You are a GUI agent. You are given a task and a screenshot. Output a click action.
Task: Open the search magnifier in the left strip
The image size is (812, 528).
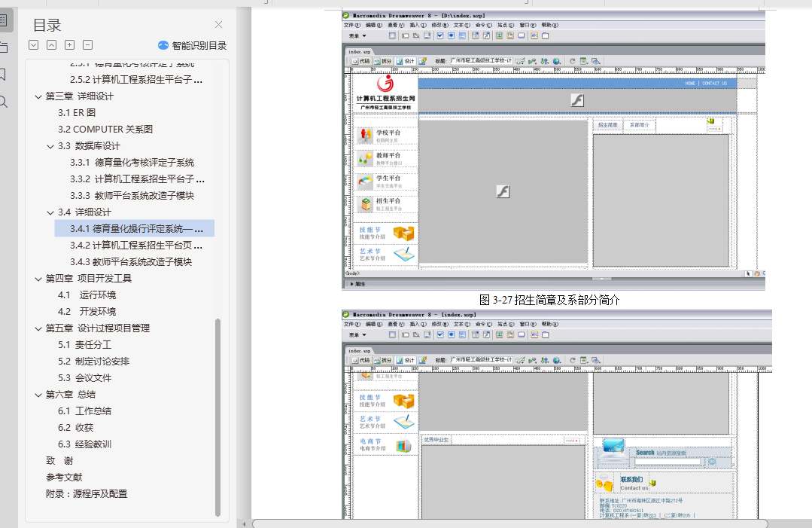coord(3,102)
